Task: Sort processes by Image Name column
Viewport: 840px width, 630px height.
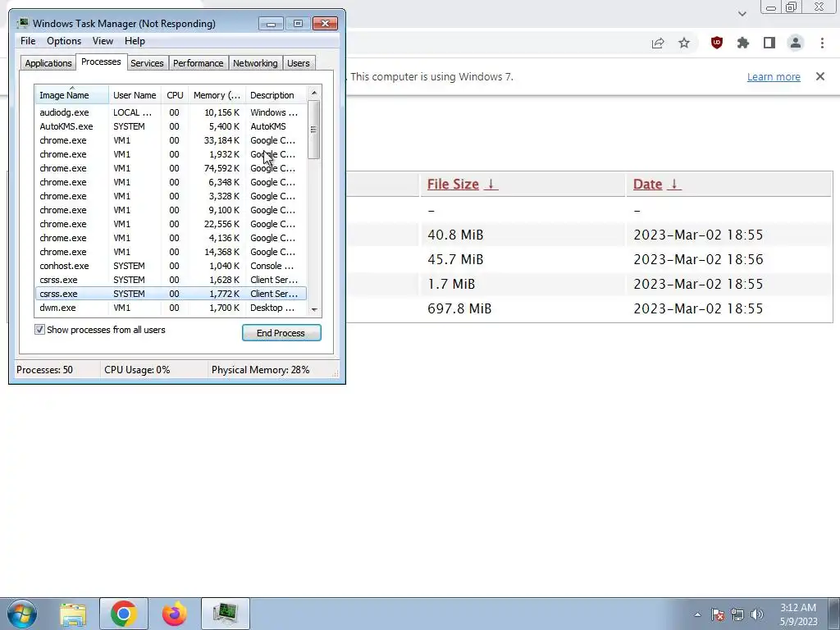Action: (72, 95)
